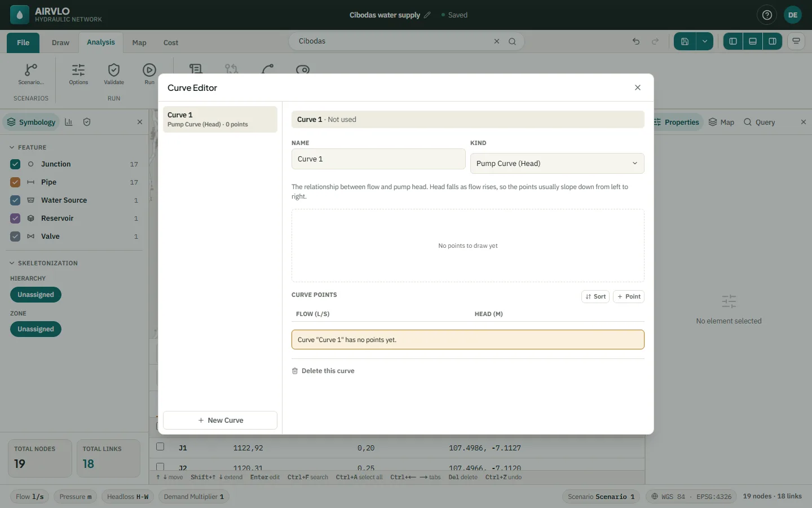
Task: Edit the curve Name field
Action: (x=378, y=159)
